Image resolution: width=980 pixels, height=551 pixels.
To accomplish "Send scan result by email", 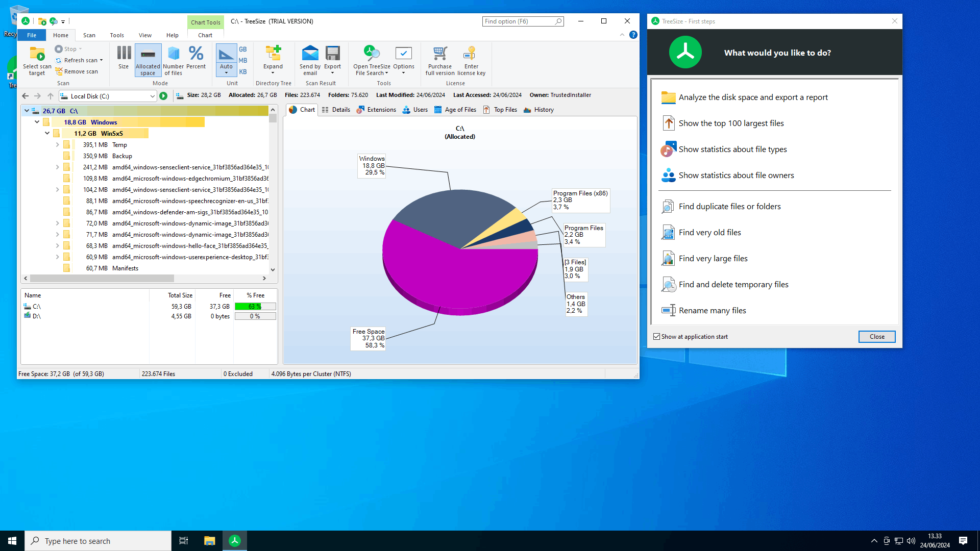I will coord(310,60).
